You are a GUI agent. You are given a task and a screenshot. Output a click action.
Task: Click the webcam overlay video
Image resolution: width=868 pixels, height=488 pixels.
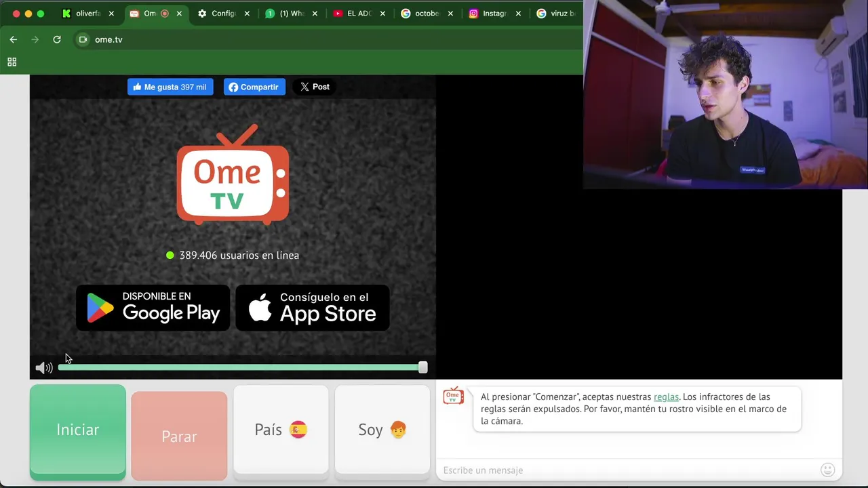726,94
